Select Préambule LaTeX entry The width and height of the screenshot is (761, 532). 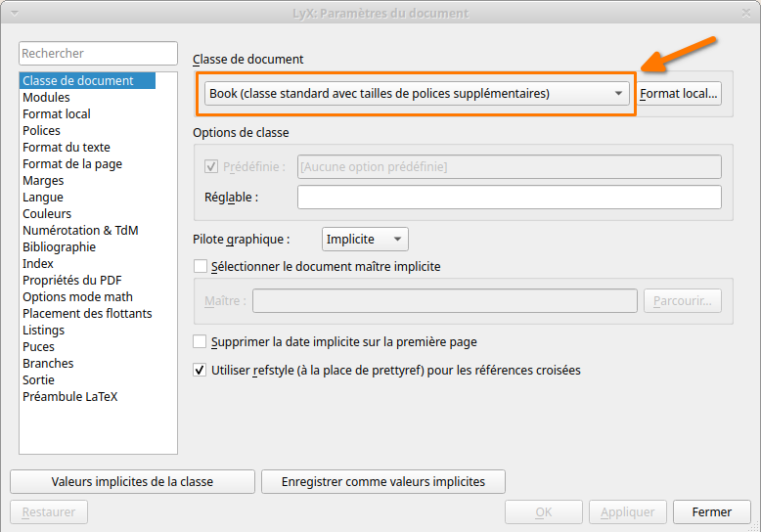[70, 397]
